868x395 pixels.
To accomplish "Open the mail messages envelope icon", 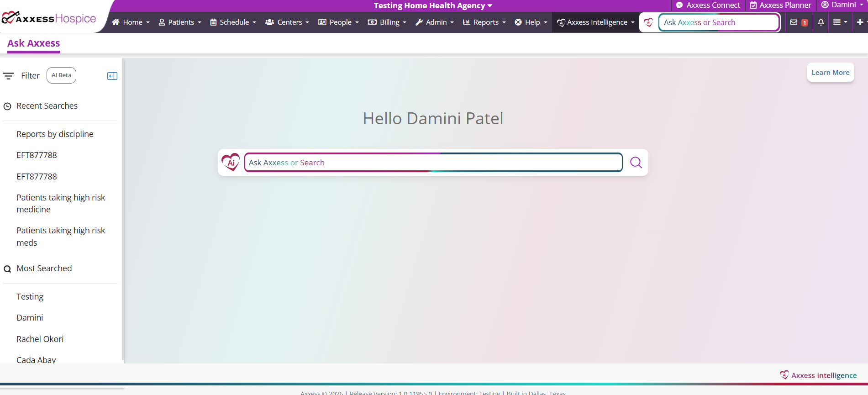I will pyautogui.click(x=794, y=22).
